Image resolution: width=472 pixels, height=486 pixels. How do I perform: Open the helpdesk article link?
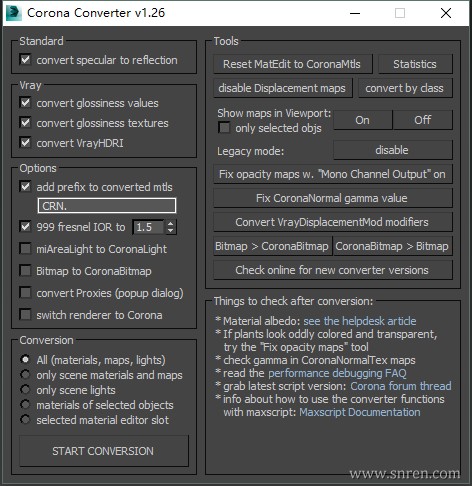pyautogui.click(x=360, y=321)
